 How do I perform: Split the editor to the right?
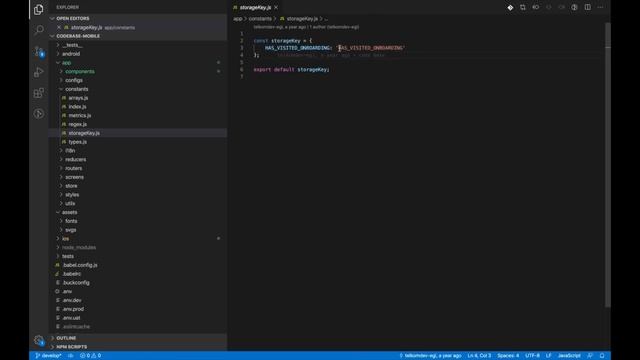(587, 7)
